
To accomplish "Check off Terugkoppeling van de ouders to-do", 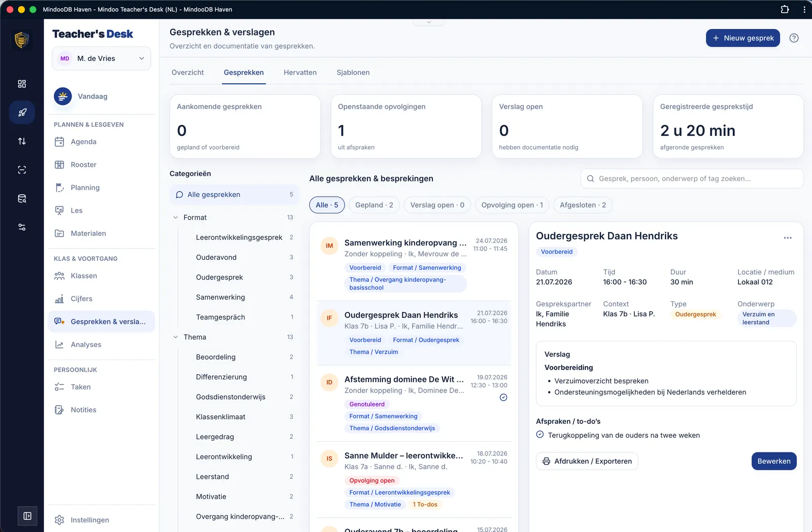I will [x=540, y=435].
